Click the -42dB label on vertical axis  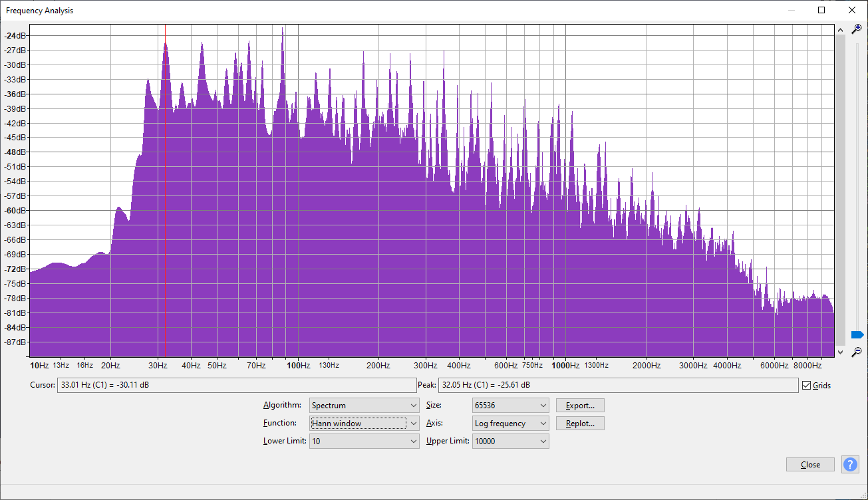coord(17,123)
